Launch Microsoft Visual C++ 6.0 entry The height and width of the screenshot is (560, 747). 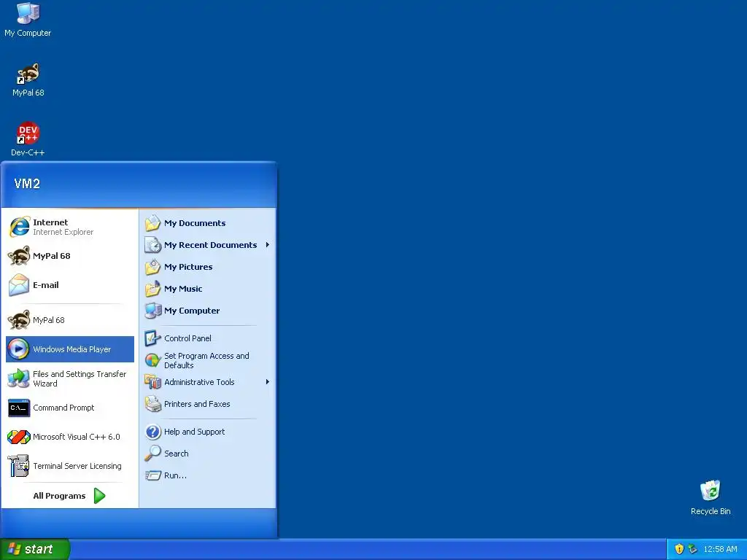coord(70,437)
